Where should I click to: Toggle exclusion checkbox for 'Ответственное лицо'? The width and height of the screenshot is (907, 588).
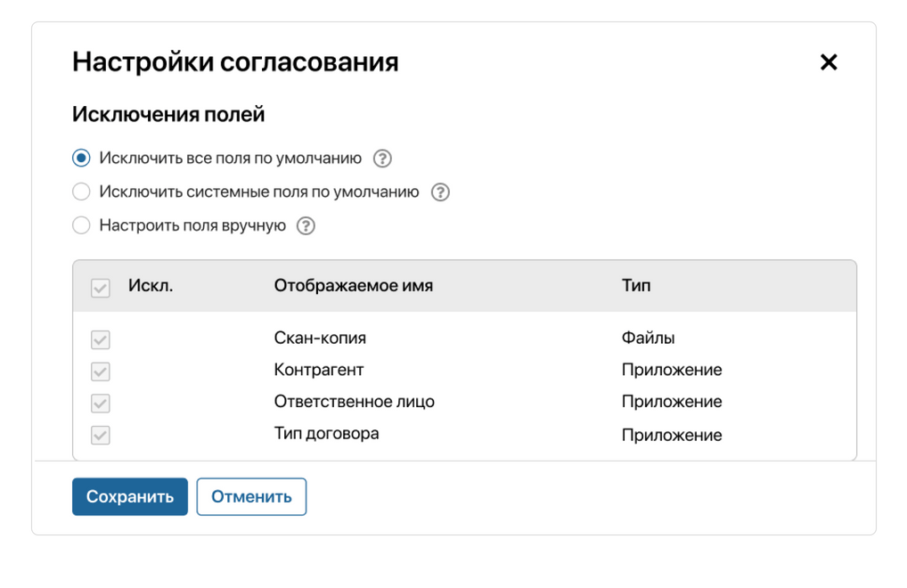click(x=99, y=403)
